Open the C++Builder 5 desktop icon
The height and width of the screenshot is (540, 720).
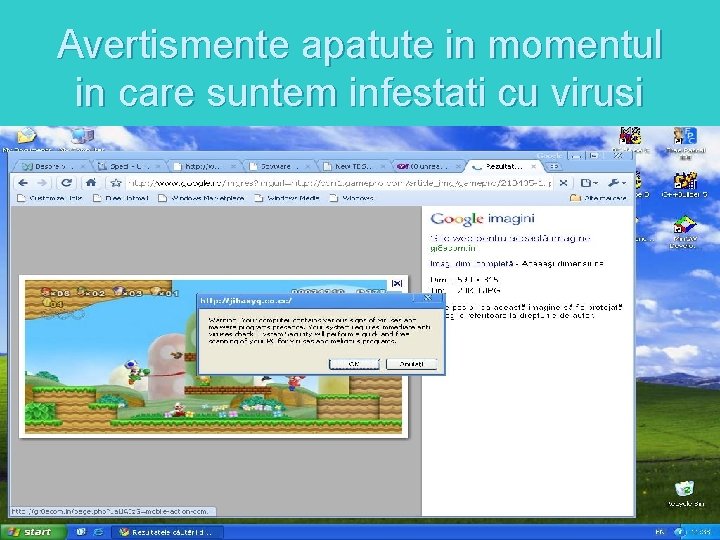pyautogui.click(x=685, y=185)
